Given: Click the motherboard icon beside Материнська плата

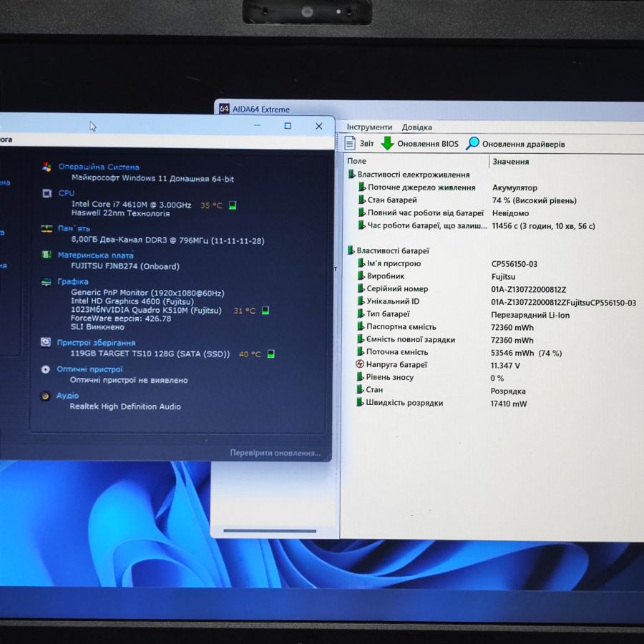Looking at the screenshot, I should pyautogui.click(x=47, y=255).
